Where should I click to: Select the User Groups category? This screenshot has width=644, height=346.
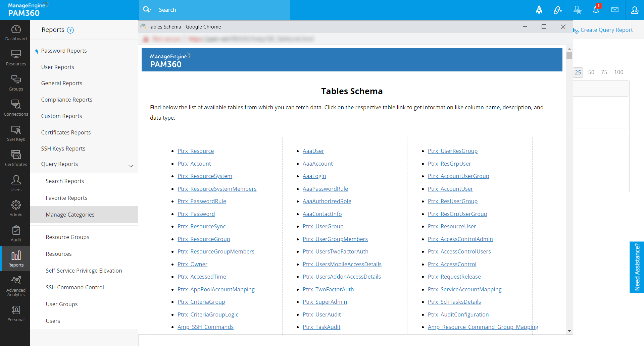point(62,304)
